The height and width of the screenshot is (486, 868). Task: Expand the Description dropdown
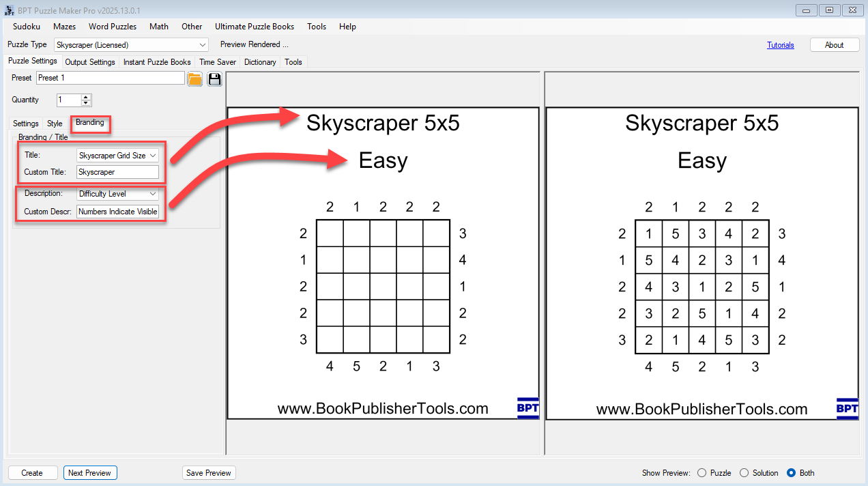coord(153,194)
